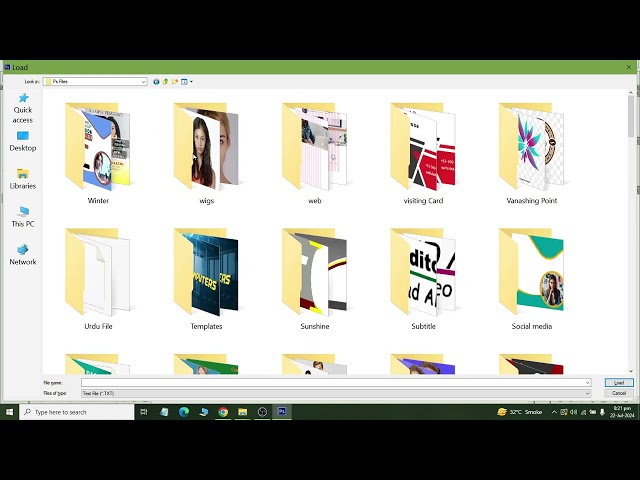This screenshot has height=480, width=640.
Task: Select the web folder
Action: click(315, 153)
